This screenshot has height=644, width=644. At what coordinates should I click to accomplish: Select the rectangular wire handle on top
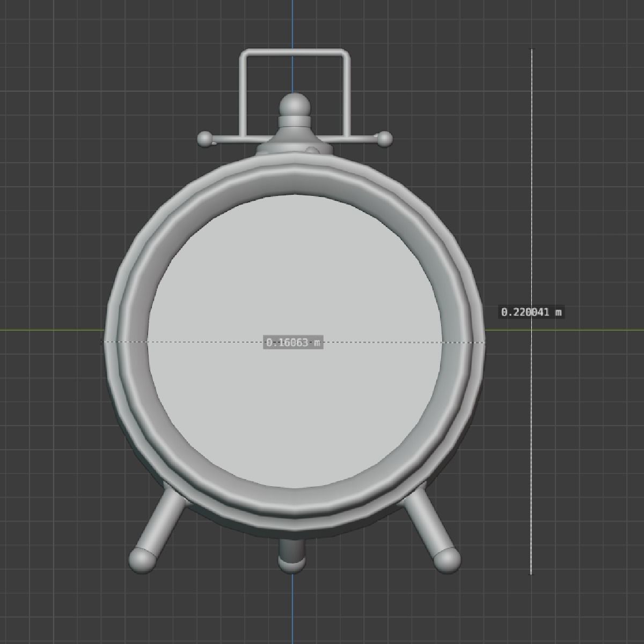click(293, 53)
